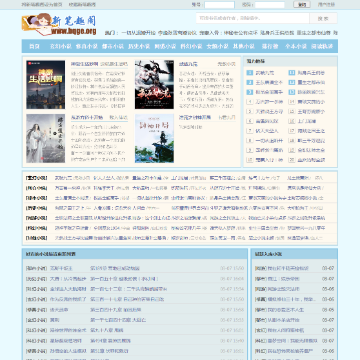Open 修真小说 in the navigation bar

pos(87,46)
